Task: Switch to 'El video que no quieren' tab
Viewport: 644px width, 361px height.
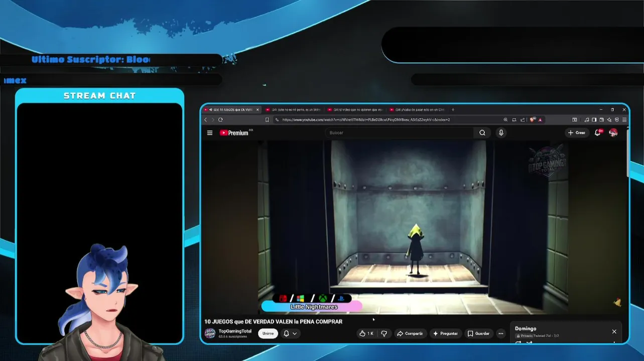Action: [355, 109]
